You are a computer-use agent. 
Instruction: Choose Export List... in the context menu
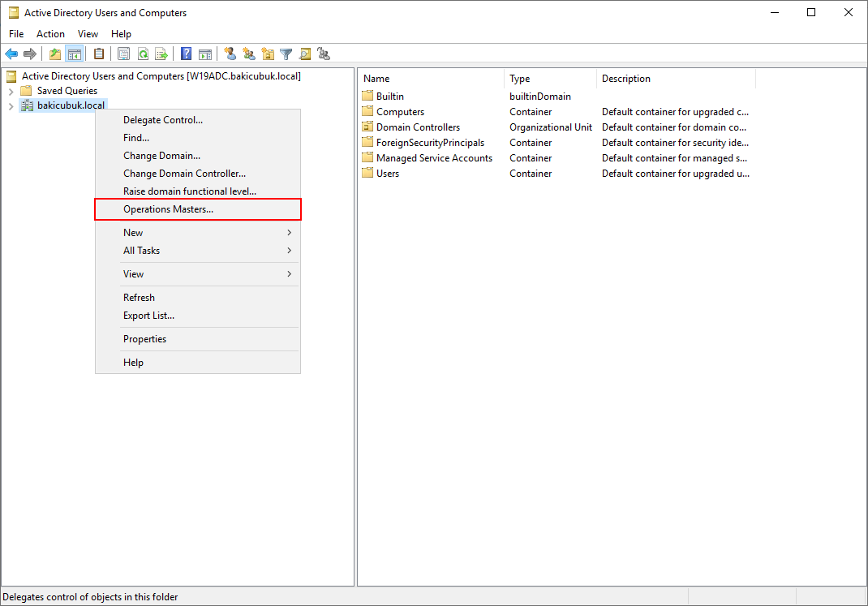[198, 316]
